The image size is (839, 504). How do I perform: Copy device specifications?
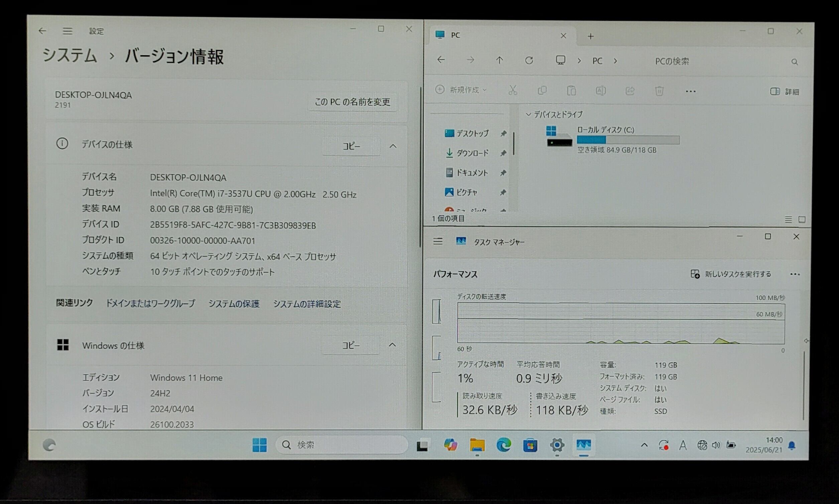pos(351,146)
